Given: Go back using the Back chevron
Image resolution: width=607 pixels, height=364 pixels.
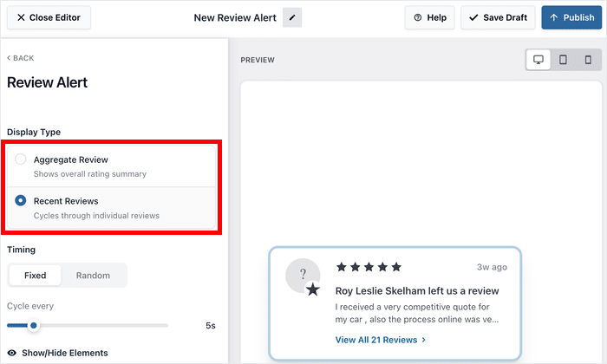Looking at the screenshot, I should click(x=21, y=58).
